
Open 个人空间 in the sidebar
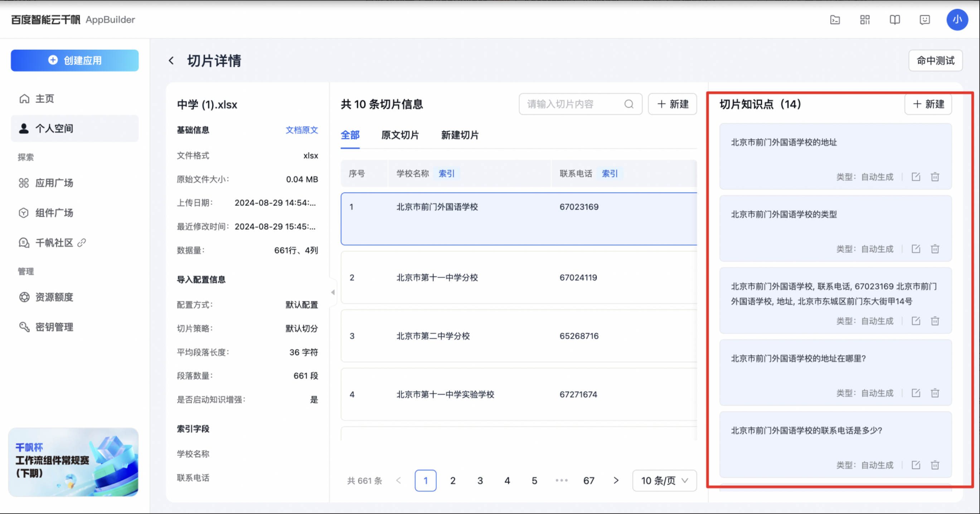[x=74, y=128]
